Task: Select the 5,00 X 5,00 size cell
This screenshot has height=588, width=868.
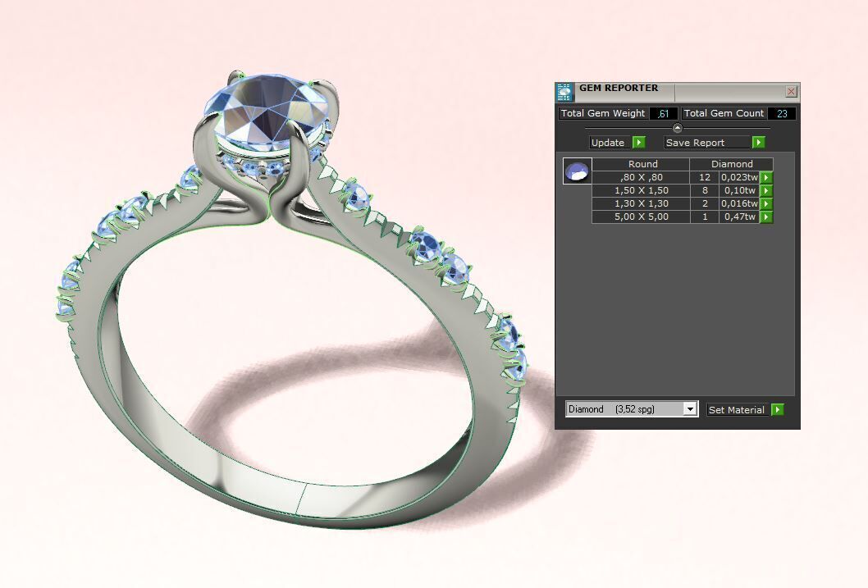Action: pos(641,217)
